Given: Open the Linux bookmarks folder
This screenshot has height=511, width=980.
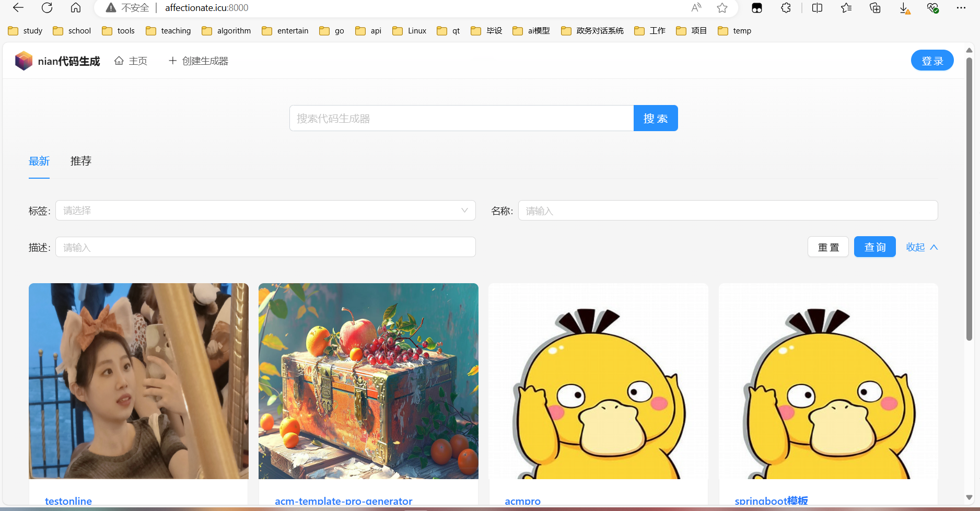Looking at the screenshot, I should pos(410,31).
